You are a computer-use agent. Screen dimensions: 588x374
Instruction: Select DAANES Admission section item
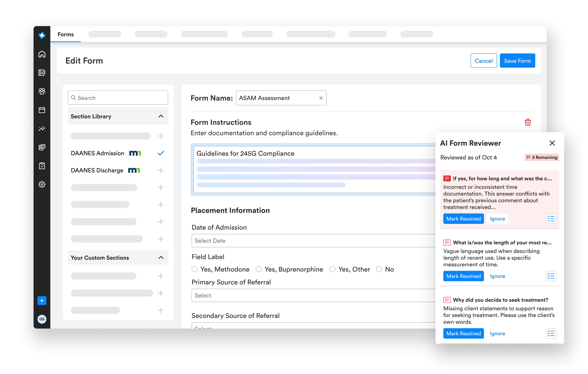point(98,153)
